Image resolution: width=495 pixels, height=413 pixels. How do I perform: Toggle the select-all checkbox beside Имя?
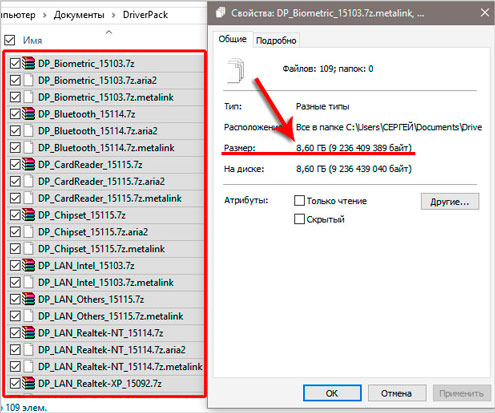[10, 40]
